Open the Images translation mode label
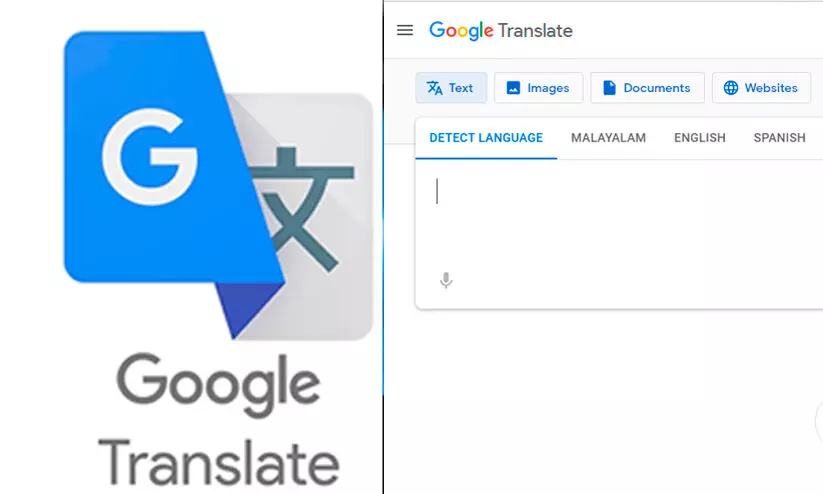This screenshot has height=494, width=823. point(548,88)
